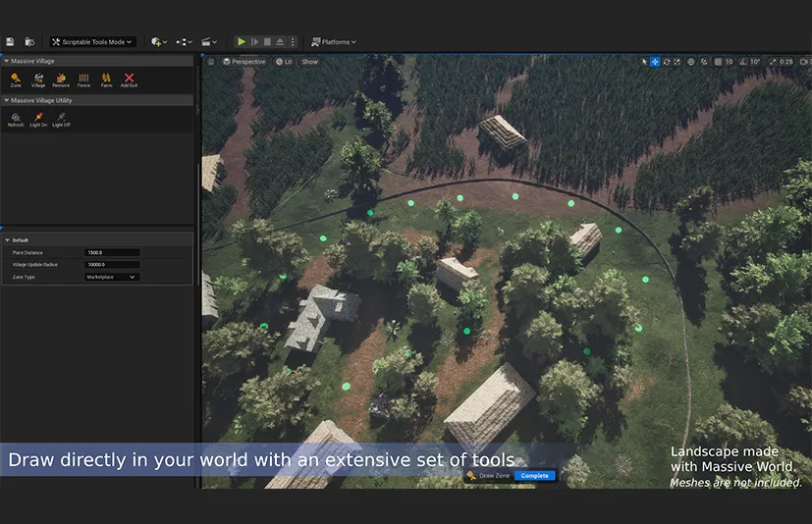Open the viewport Show menu

309,62
